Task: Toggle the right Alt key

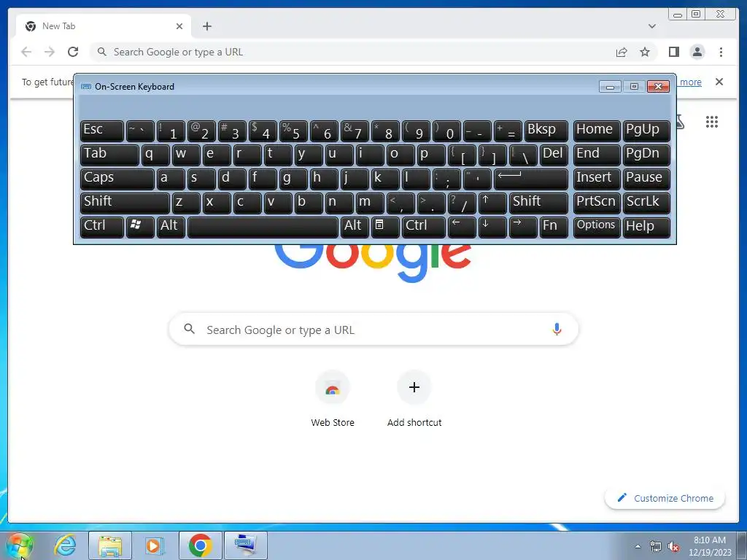Action: tap(355, 227)
